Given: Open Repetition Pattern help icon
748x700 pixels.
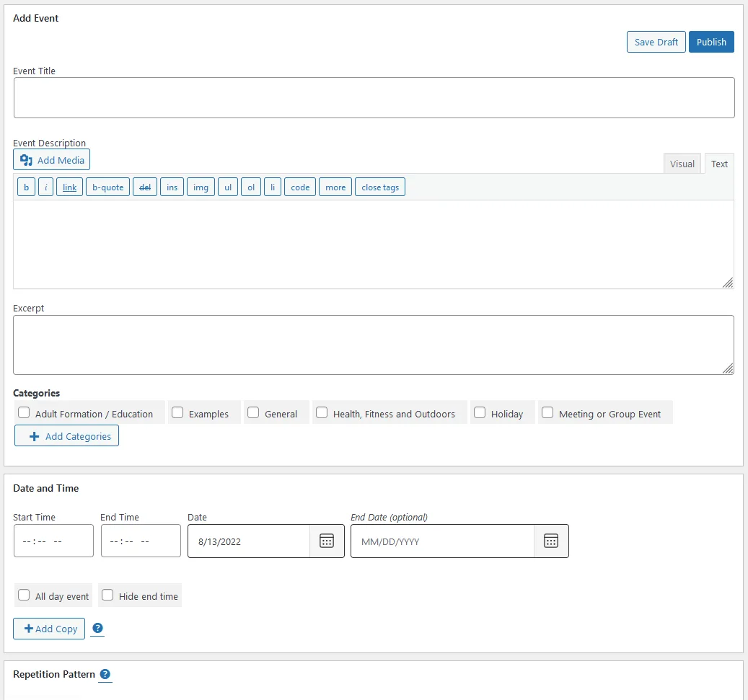Looking at the screenshot, I should (x=105, y=674).
